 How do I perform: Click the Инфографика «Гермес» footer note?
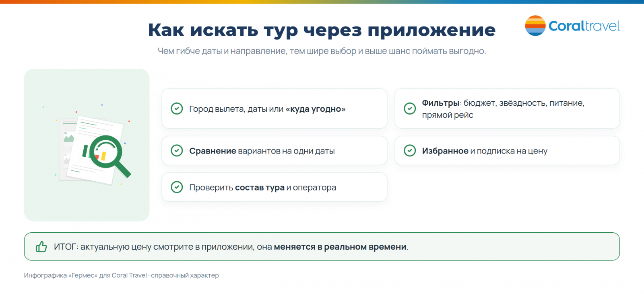(122, 275)
